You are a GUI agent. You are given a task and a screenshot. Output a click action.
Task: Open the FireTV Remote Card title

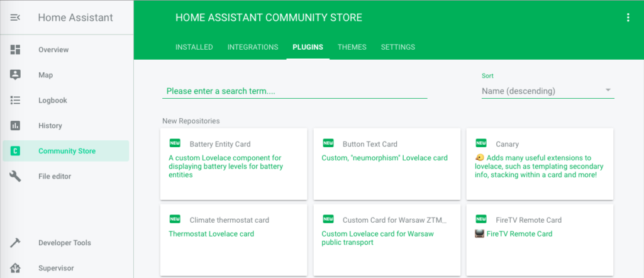coord(528,220)
